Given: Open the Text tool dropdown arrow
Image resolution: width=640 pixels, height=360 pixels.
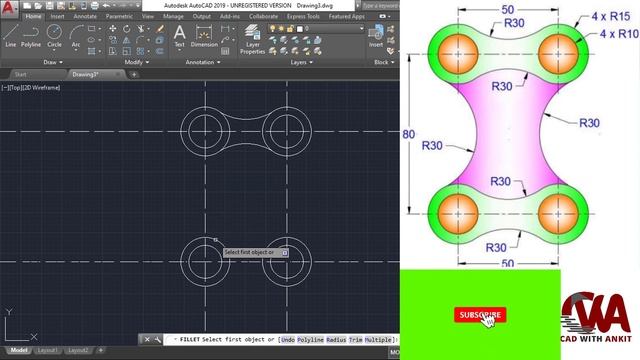Looking at the screenshot, I should coord(180,50).
